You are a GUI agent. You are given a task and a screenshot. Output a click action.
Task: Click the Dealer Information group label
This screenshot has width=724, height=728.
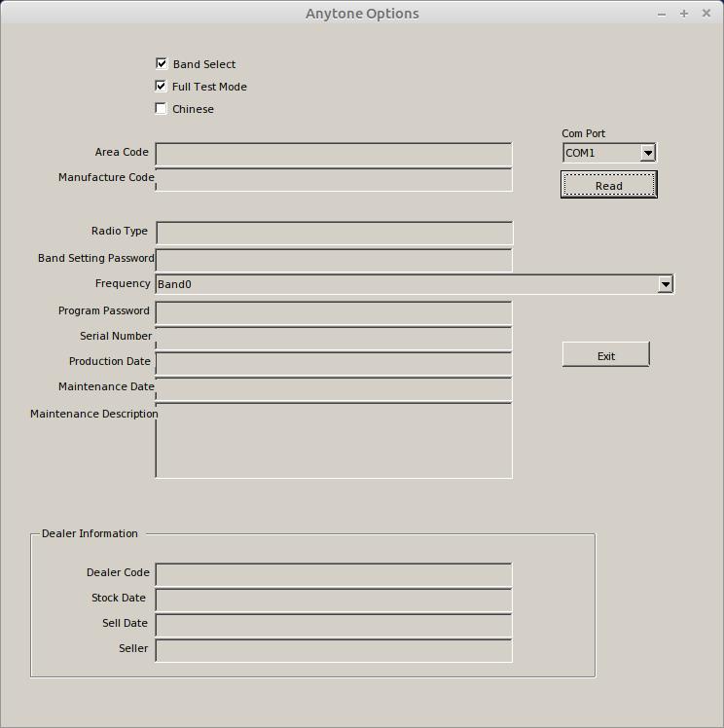click(90, 533)
